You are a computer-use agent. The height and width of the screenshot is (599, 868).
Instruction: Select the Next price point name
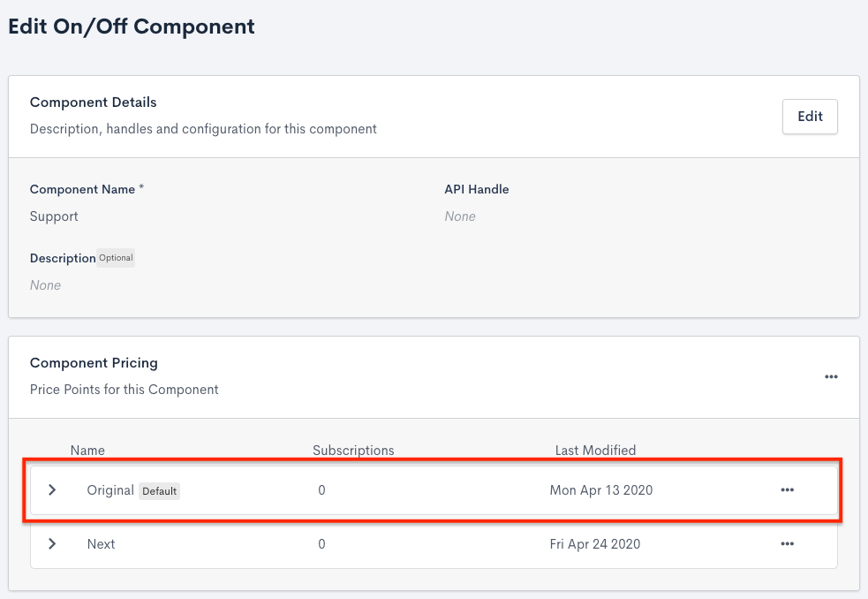pyautogui.click(x=101, y=544)
